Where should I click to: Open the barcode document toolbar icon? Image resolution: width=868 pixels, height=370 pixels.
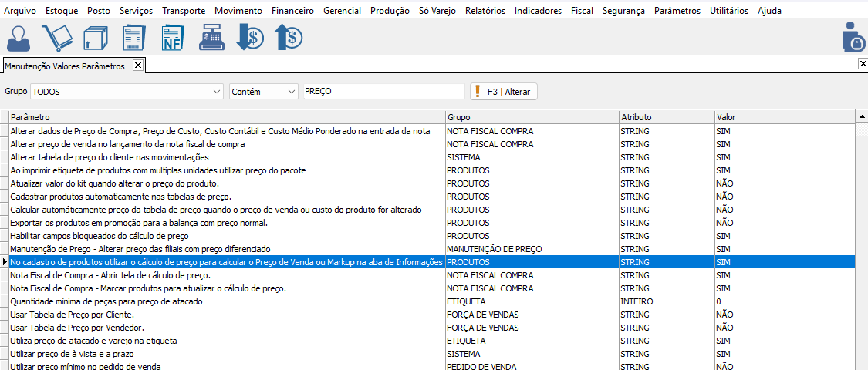pos(134,38)
